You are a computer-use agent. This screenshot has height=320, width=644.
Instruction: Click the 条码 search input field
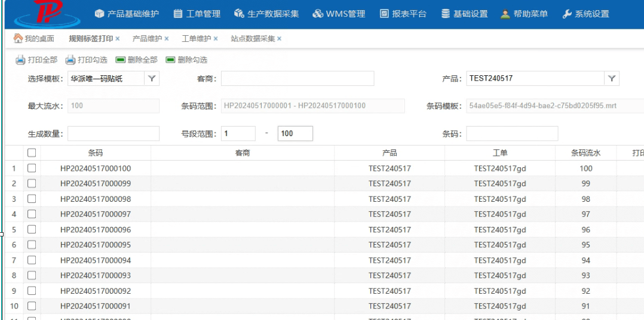[512, 134]
